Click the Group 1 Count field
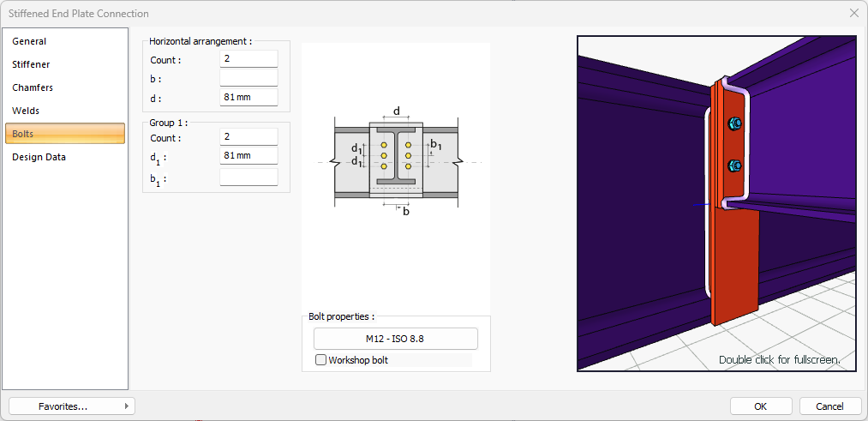Image resolution: width=868 pixels, height=421 pixels. 248,137
